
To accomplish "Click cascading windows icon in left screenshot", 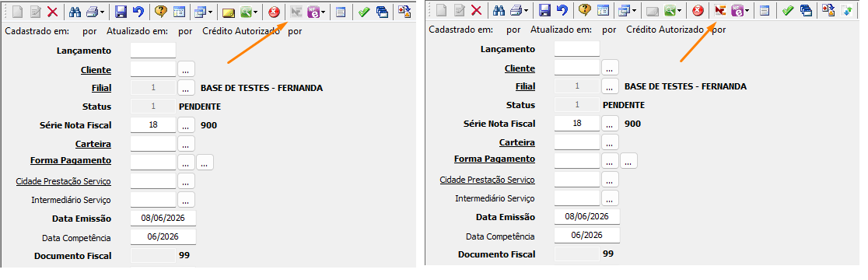I will pyautogui.click(x=200, y=12).
